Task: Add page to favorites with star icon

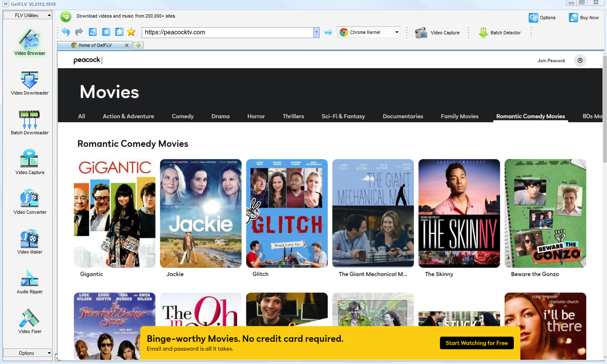Action: pyautogui.click(x=132, y=32)
